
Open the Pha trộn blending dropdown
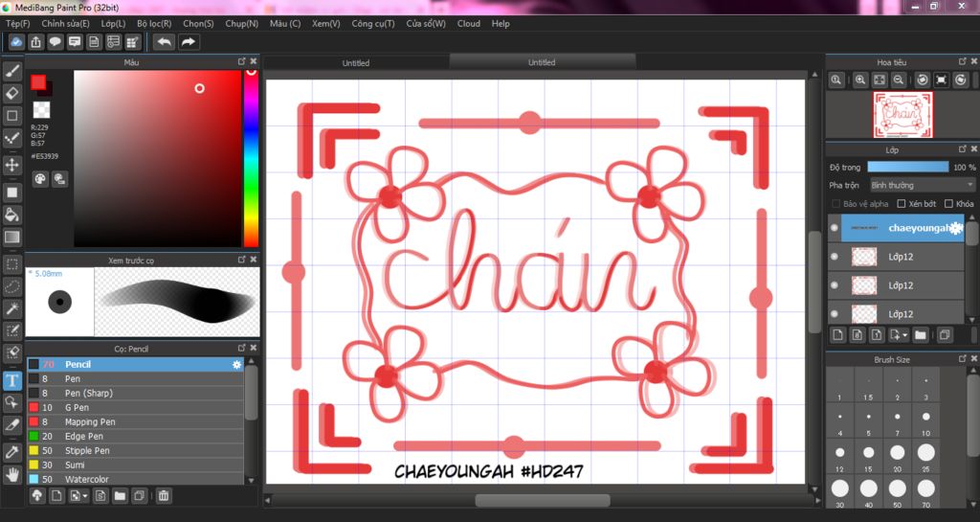click(923, 185)
